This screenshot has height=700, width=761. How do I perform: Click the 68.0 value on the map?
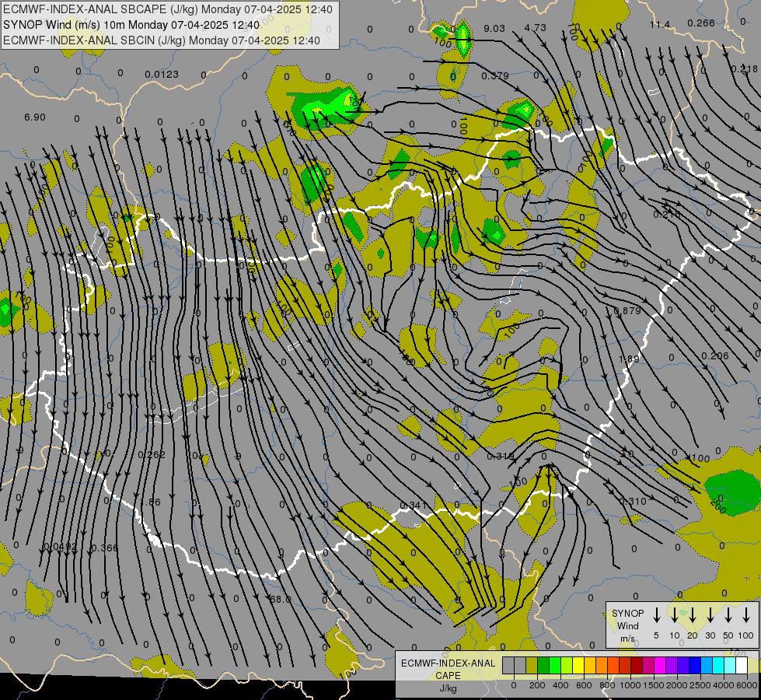[281, 600]
